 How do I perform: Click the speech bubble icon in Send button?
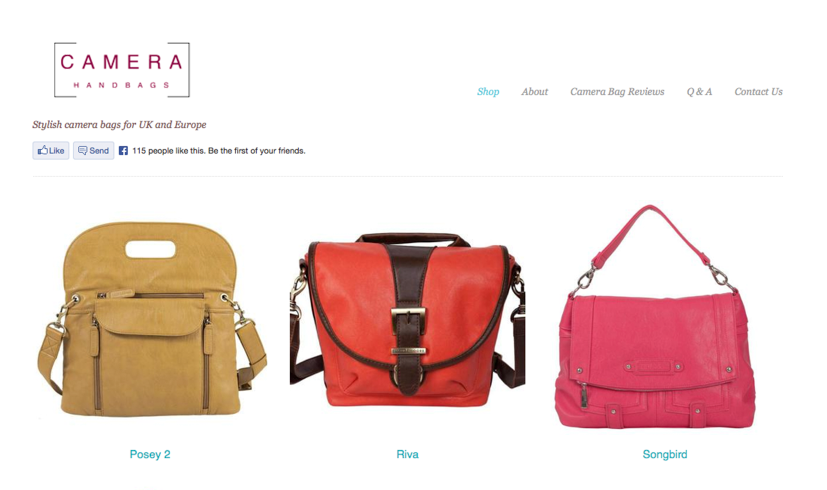click(82, 150)
